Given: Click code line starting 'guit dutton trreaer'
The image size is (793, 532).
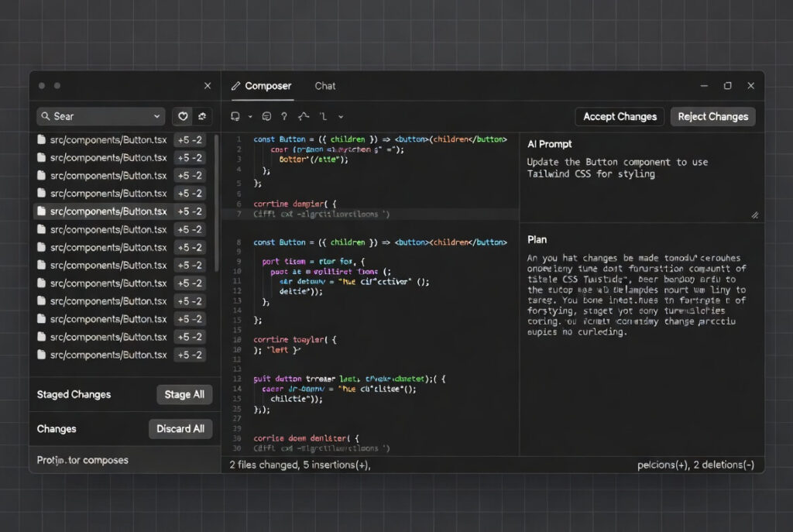Looking at the screenshot, I should coord(349,379).
